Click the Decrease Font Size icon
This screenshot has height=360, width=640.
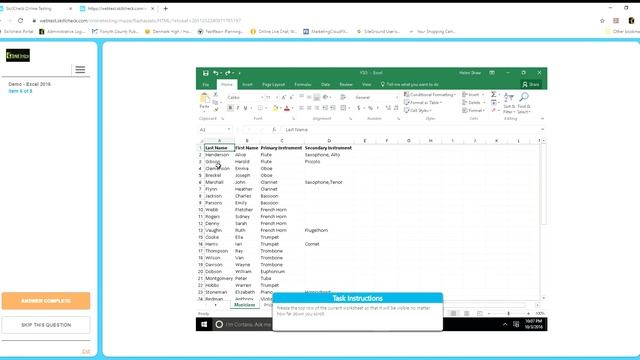click(291, 98)
